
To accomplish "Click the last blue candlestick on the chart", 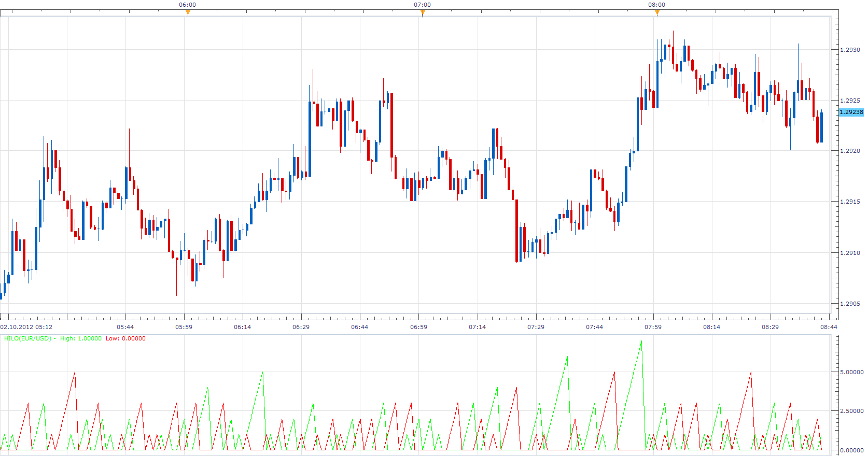I will coord(821,127).
